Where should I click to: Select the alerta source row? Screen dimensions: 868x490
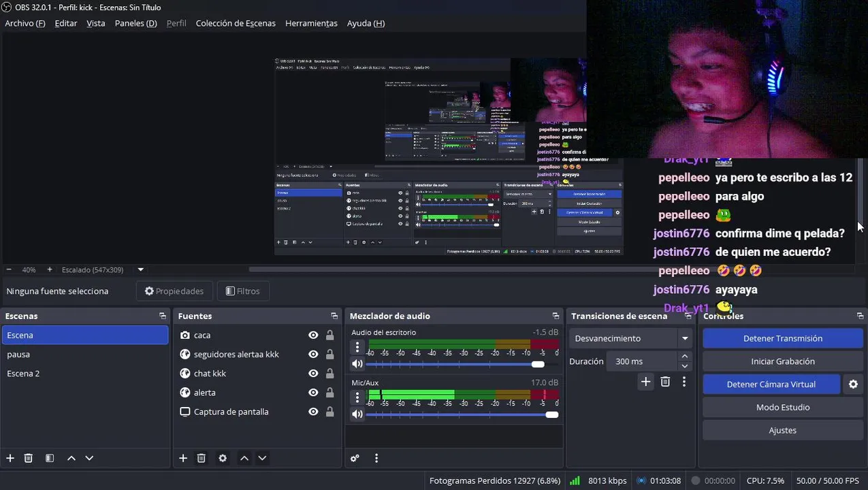257,392
